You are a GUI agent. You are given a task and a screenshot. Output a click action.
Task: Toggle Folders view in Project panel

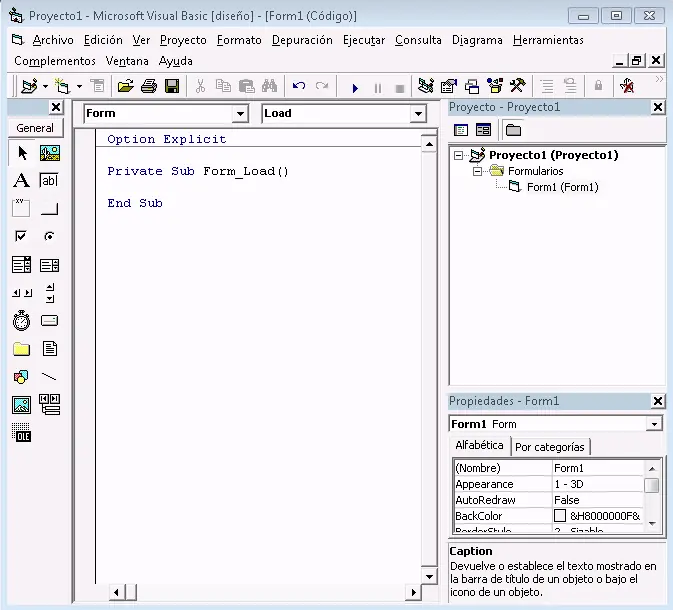(x=513, y=130)
